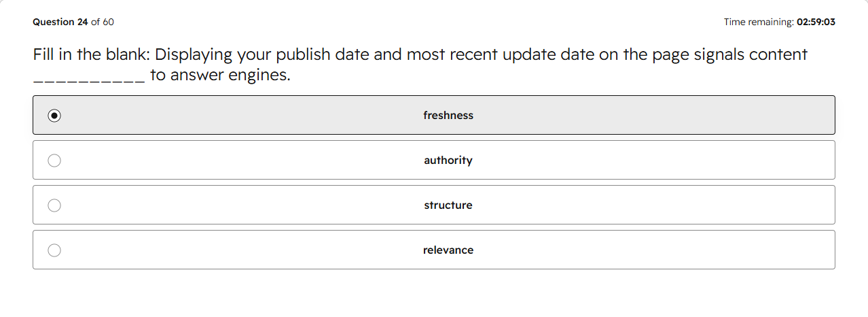This screenshot has width=868, height=317.
Task: Select the structure radio button
Action: [54, 205]
